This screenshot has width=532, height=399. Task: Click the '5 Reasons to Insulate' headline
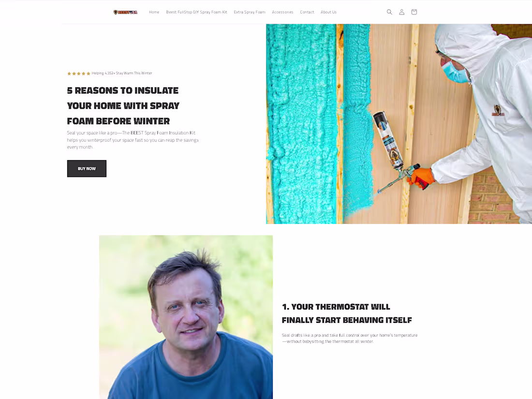pos(123,105)
